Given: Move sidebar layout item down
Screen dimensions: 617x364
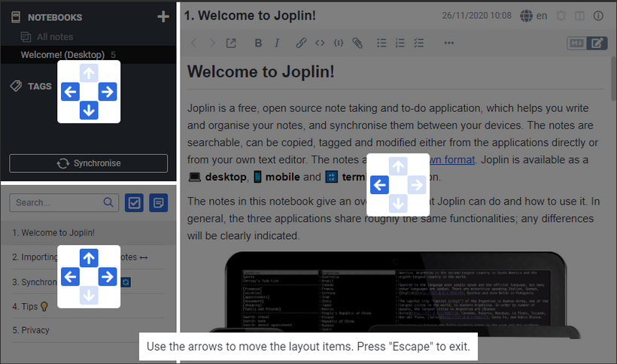Looking at the screenshot, I should point(89,111).
